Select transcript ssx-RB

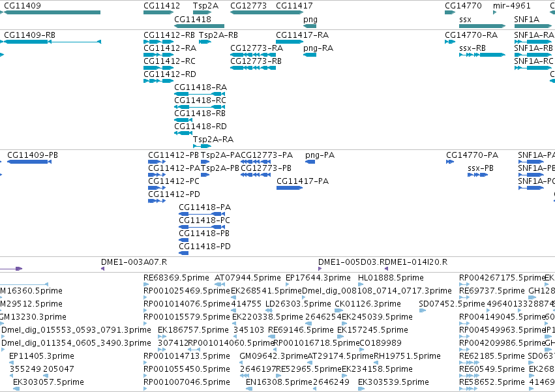tap(472, 48)
